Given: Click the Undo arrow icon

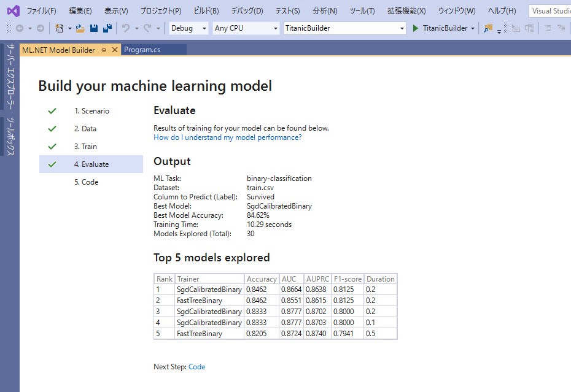Looking at the screenshot, I should pyautogui.click(x=126, y=28).
